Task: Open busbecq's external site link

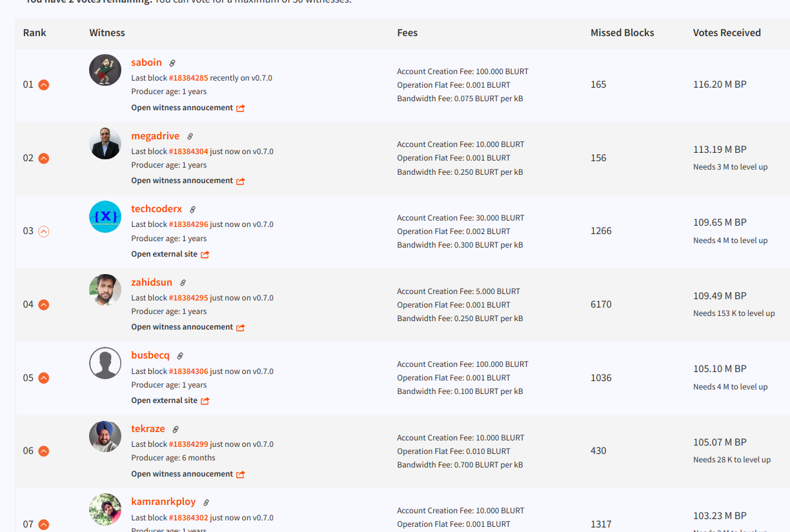Action: 165,400
